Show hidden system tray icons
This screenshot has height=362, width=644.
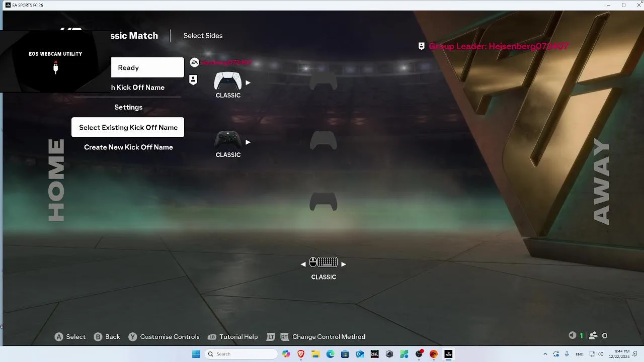pos(545,354)
